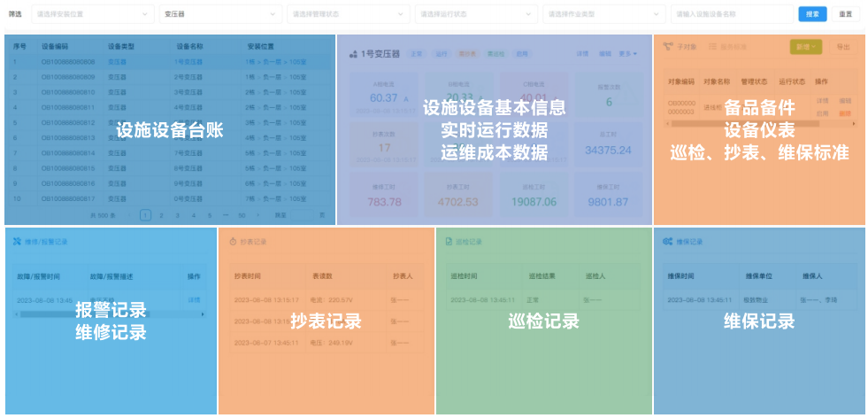Go to page 3 in pagination
The image size is (868, 418).
coord(177,215)
